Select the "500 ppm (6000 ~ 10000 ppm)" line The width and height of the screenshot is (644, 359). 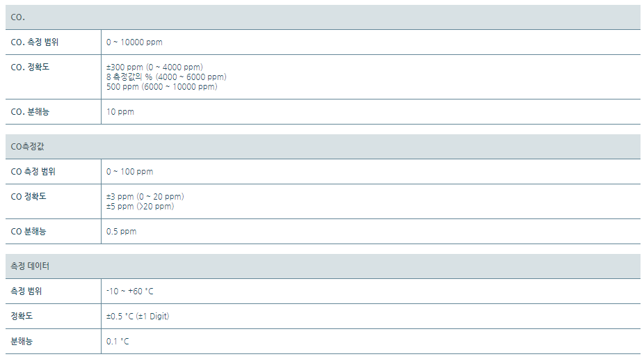coord(161,86)
